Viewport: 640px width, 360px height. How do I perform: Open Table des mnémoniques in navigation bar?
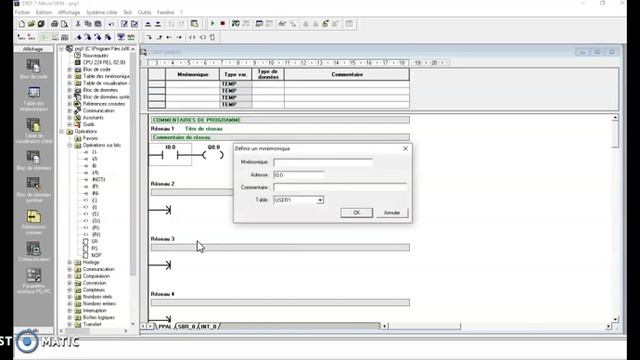[33, 99]
